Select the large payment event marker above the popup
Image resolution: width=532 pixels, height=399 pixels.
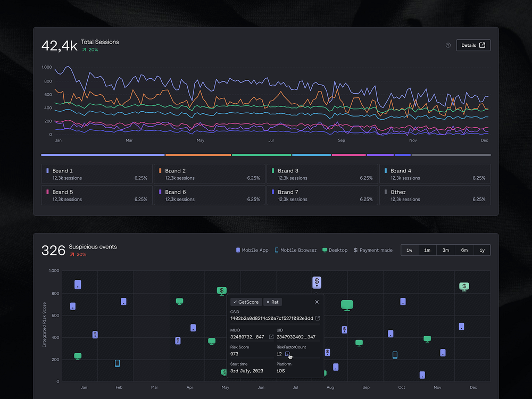317,282
